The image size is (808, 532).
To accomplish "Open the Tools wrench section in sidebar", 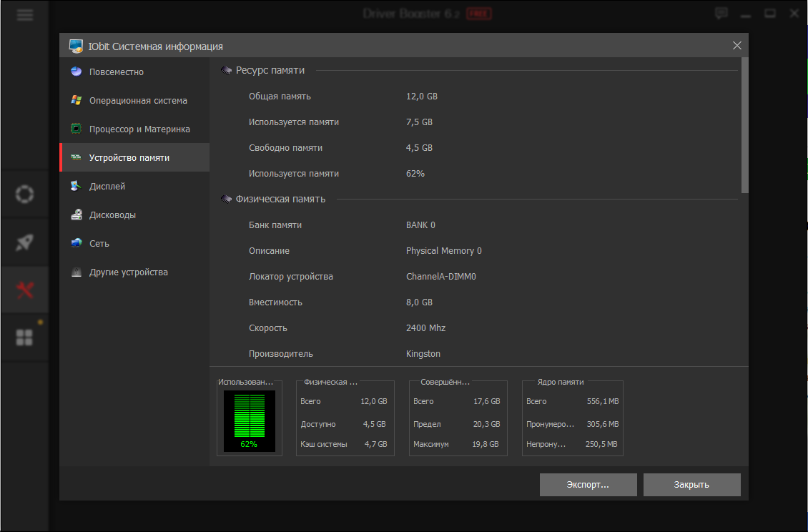I will coord(24,290).
